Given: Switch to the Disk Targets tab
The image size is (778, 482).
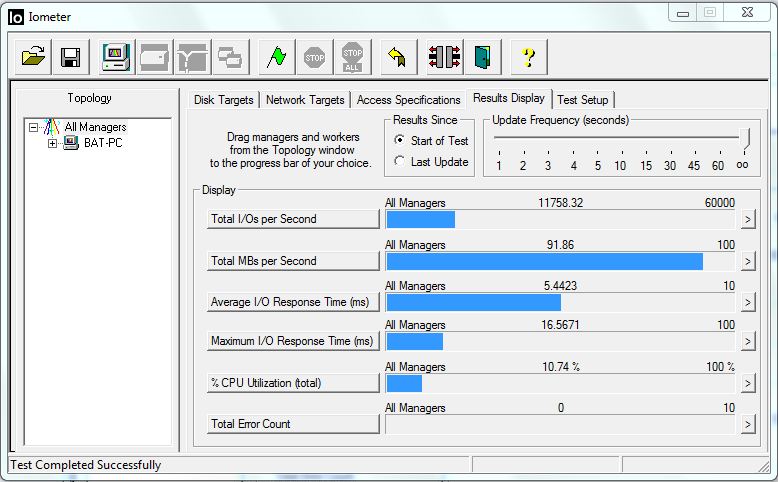Looking at the screenshot, I should [223, 100].
